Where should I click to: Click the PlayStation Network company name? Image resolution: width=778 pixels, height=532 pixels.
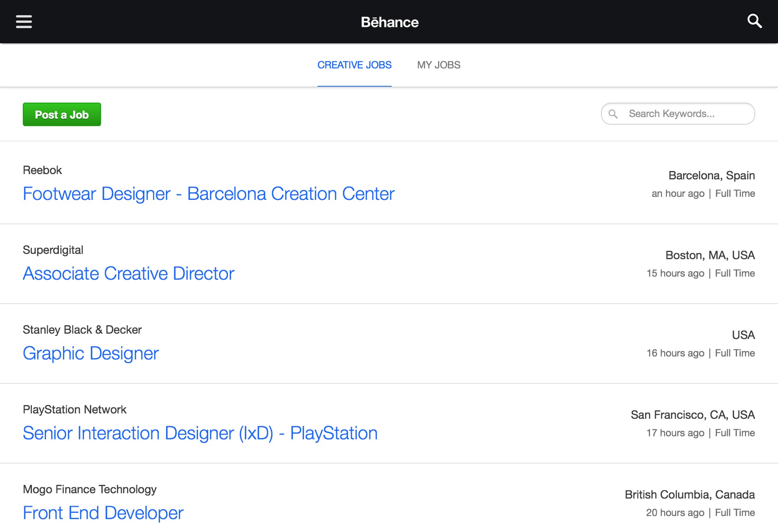coord(75,409)
